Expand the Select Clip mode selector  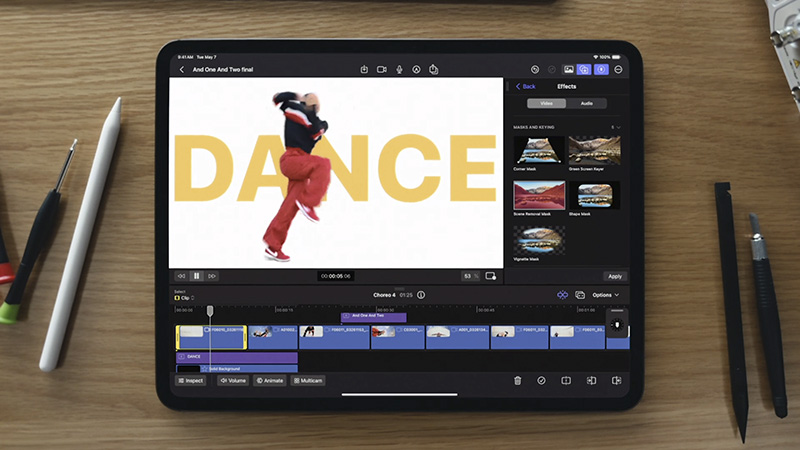click(x=183, y=297)
